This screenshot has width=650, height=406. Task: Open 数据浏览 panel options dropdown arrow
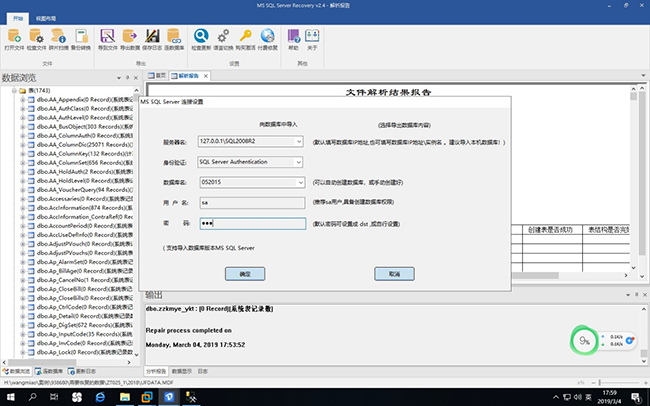point(119,78)
